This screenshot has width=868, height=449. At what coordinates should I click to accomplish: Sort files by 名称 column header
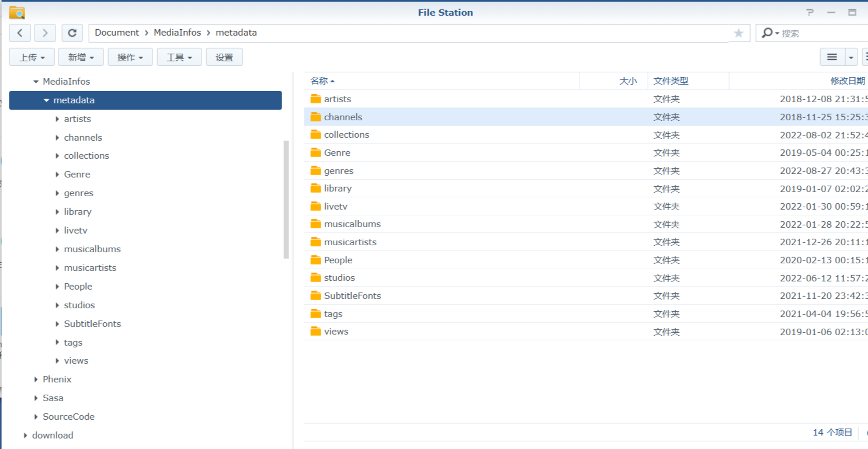[x=319, y=81]
